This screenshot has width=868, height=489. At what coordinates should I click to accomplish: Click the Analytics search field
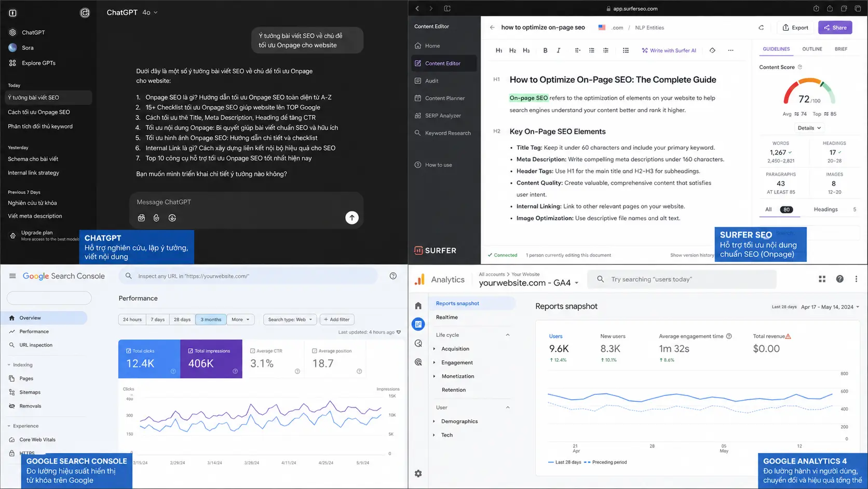click(682, 279)
